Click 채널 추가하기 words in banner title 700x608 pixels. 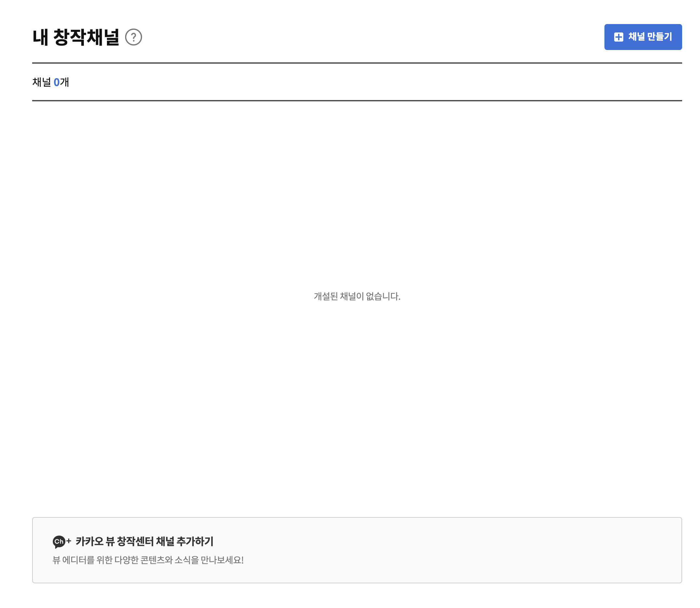184,541
